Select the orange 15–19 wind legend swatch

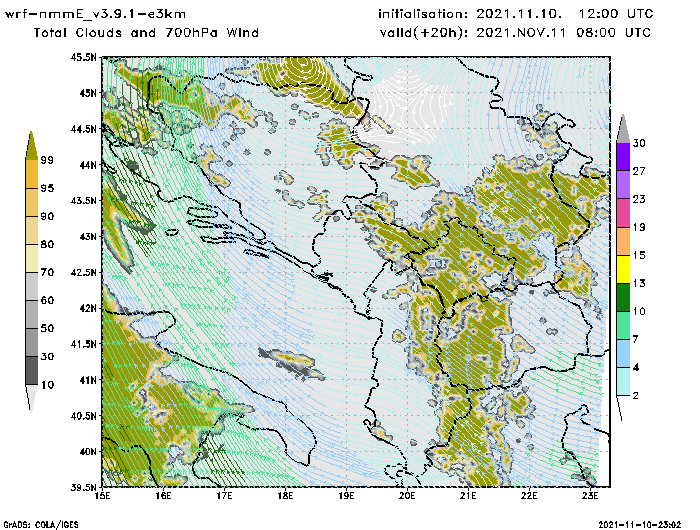click(623, 241)
